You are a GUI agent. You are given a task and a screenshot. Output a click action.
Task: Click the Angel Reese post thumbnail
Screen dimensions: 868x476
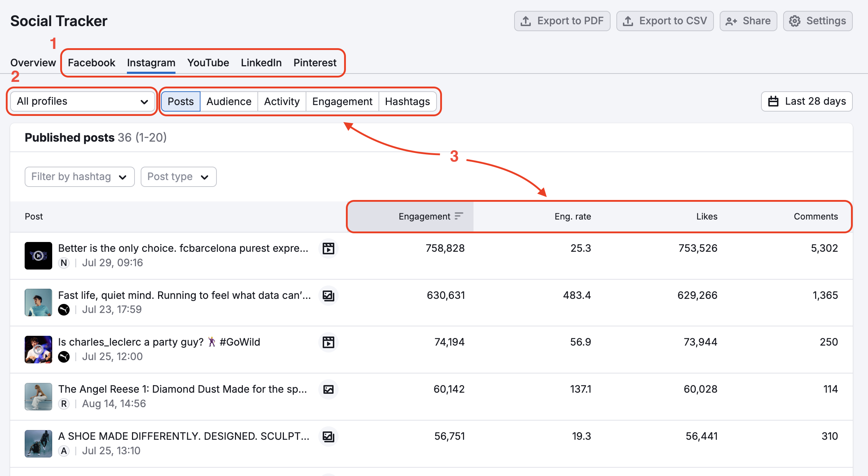[x=38, y=396]
